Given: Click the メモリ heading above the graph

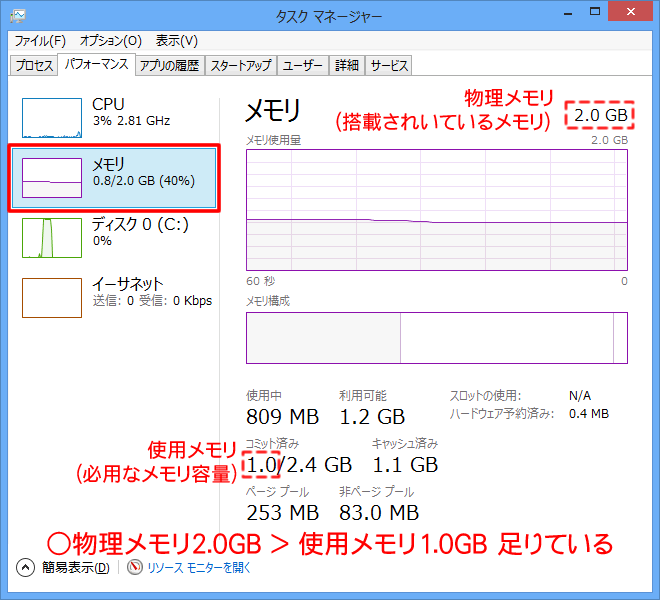Looking at the screenshot, I should [273, 111].
